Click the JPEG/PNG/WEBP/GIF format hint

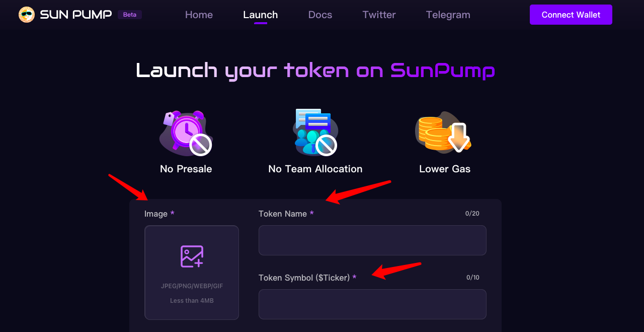pyautogui.click(x=192, y=286)
